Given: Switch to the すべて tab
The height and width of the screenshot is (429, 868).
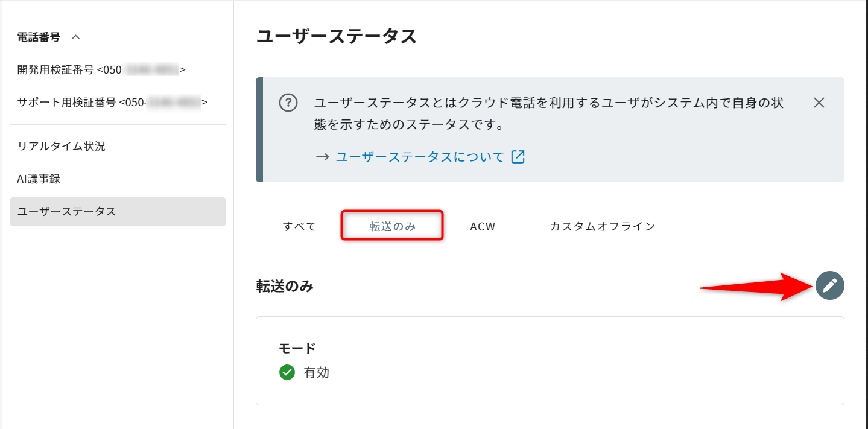Looking at the screenshot, I should (x=300, y=227).
